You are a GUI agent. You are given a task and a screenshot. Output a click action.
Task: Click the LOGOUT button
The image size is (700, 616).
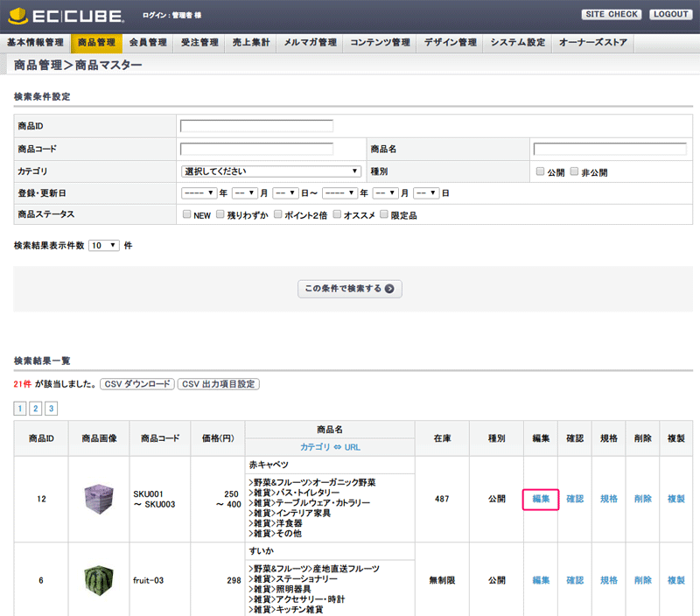coord(670,15)
